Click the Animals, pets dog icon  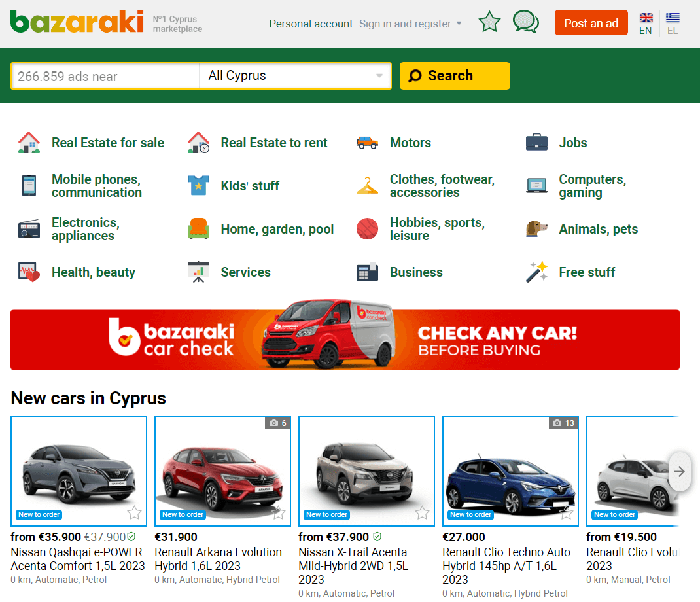pyautogui.click(x=536, y=228)
